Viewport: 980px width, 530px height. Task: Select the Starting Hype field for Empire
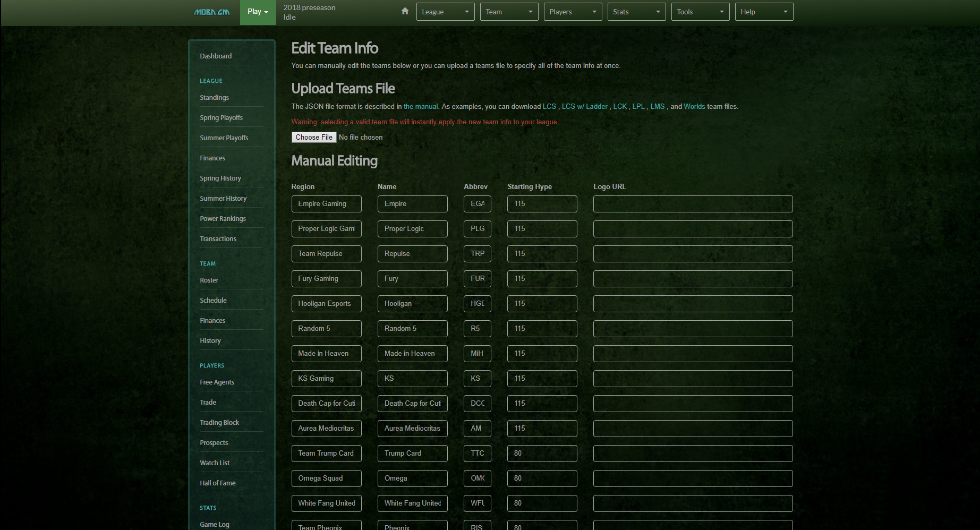[542, 203]
